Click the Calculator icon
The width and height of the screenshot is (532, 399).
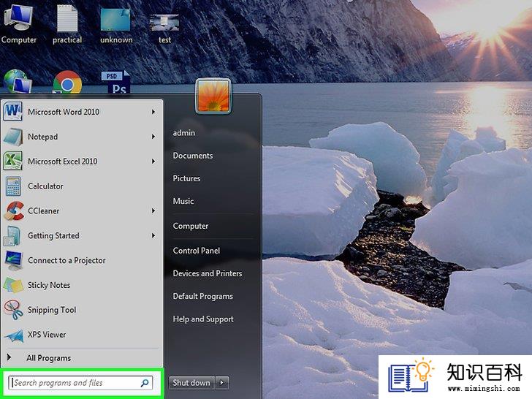click(x=13, y=186)
